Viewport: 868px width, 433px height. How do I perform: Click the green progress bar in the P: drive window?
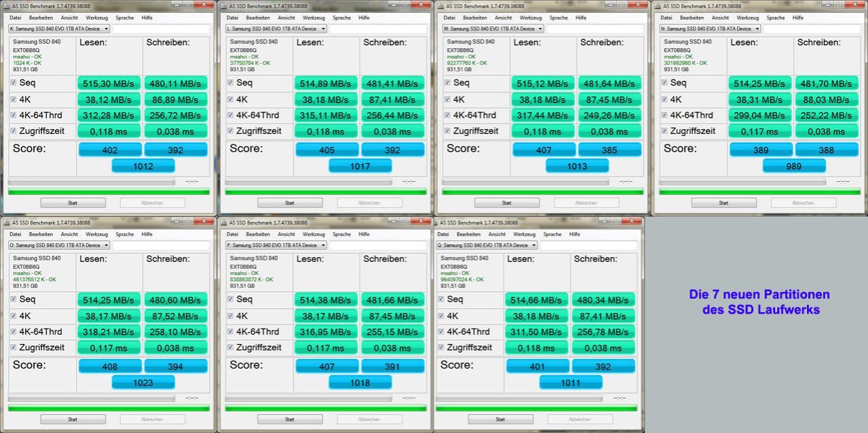(x=326, y=408)
